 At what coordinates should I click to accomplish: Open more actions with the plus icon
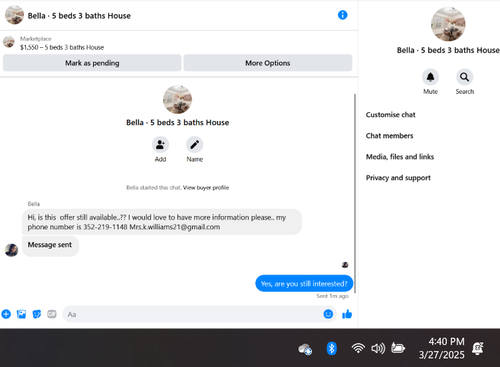pos(6,314)
